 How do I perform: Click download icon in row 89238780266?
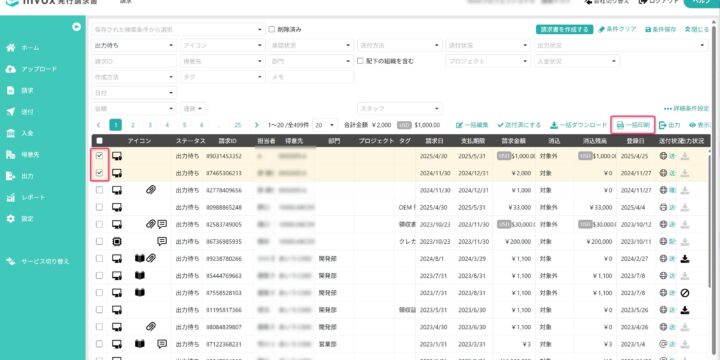point(685,259)
